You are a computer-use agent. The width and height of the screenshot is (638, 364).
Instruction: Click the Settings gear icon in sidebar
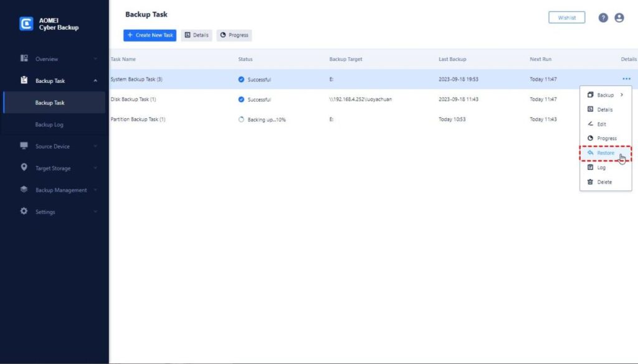(24, 212)
